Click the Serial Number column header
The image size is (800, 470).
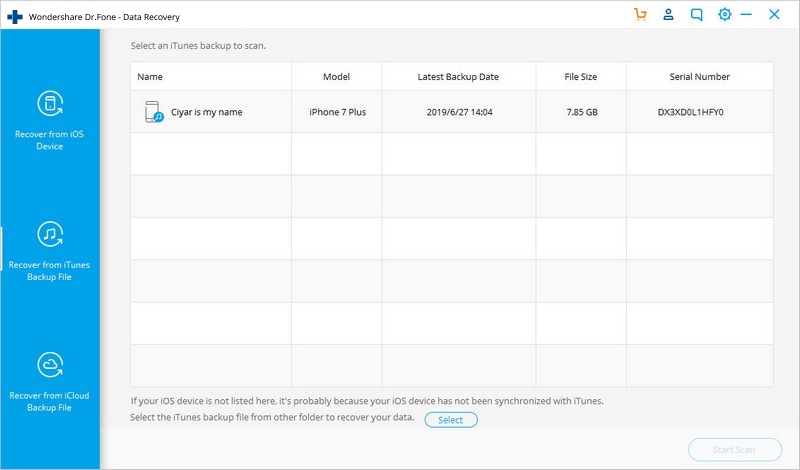point(699,77)
